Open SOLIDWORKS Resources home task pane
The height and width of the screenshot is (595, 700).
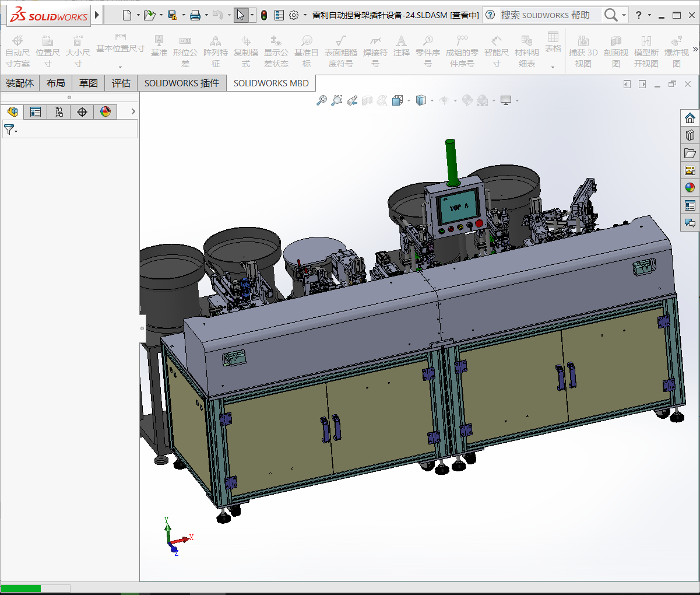[690, 118]
